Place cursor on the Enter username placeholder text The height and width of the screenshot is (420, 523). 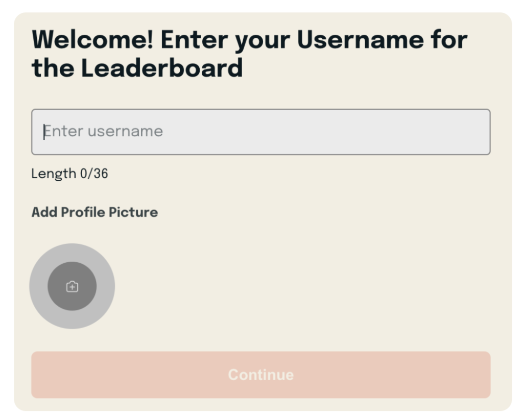click(103, 131)
